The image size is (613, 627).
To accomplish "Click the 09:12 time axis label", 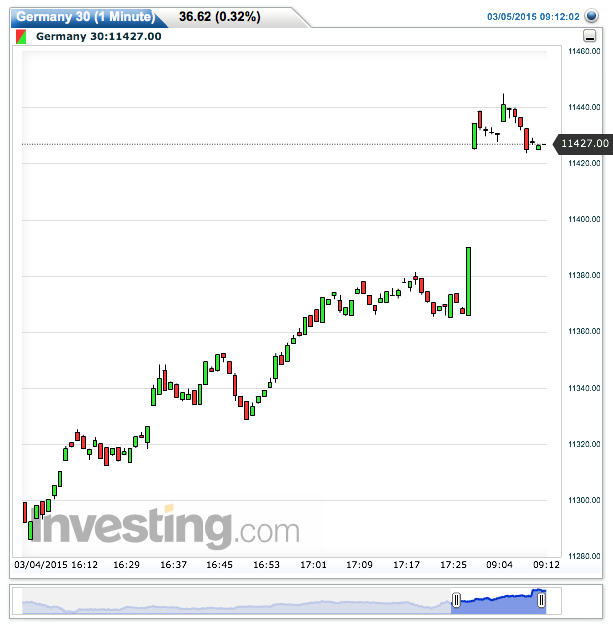I will (547, 565).
